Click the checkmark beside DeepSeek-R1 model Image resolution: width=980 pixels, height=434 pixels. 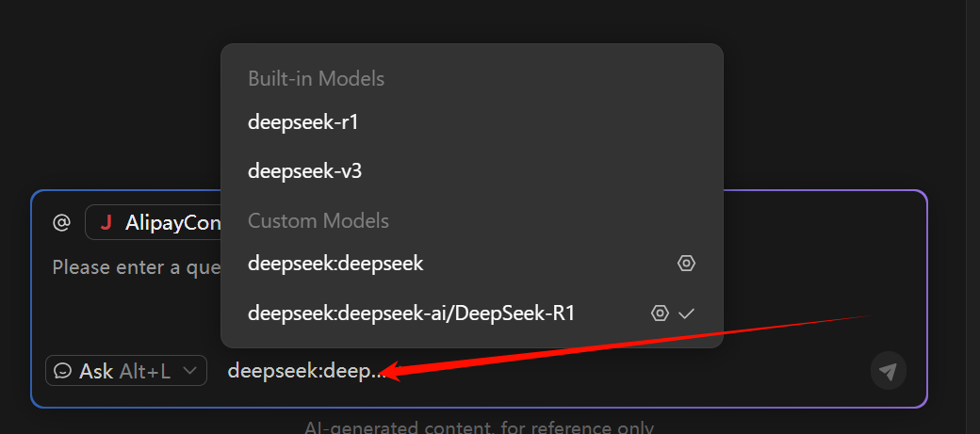coord(686,313)
